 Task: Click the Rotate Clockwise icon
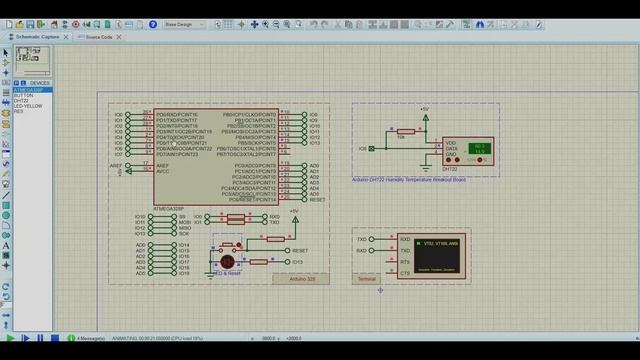pos(6,287)
